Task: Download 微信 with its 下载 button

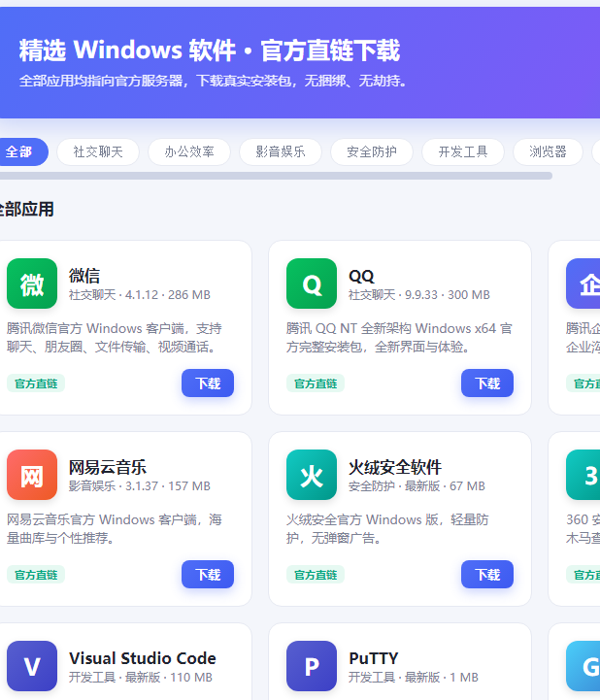Action: coord(208,383)
